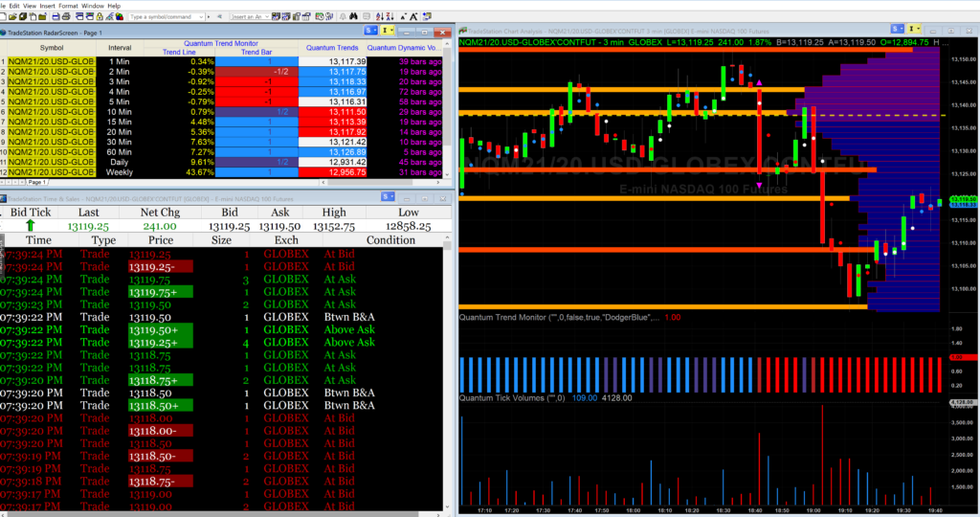
Task: Click the 13,126.89 Quantum Trends value
Action: point(332,152)
